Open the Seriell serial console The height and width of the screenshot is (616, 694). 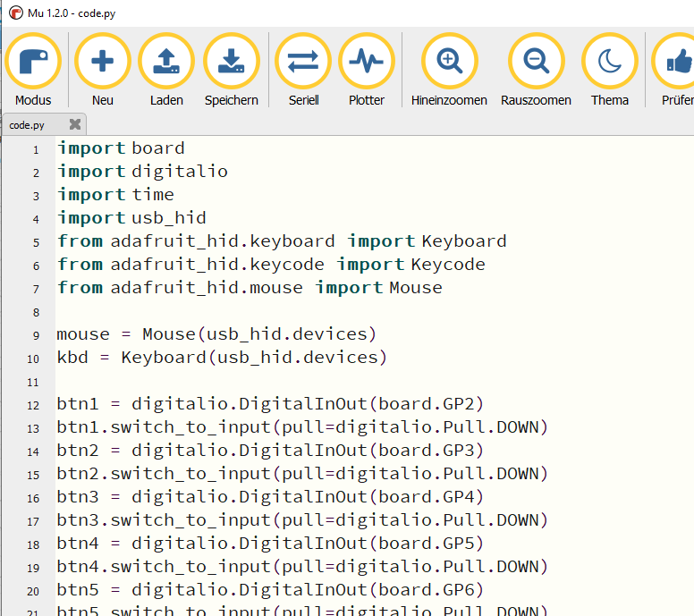click(303, 70)
